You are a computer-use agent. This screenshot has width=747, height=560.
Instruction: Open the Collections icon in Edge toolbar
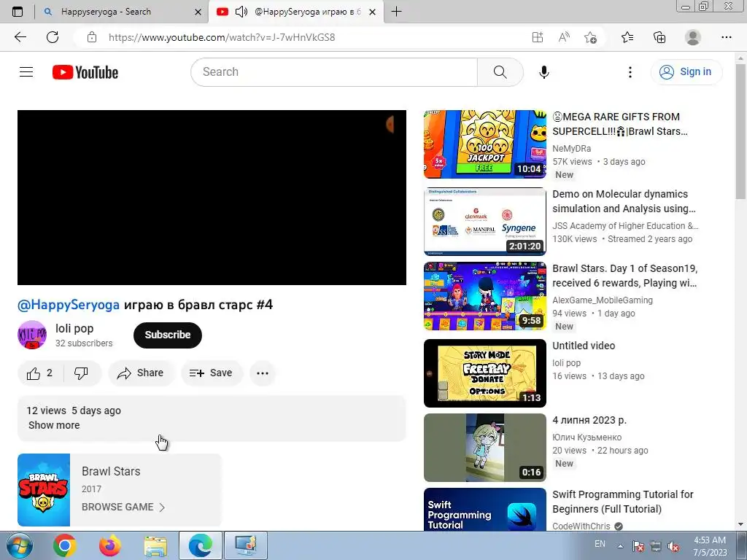[x=659, y=37]
